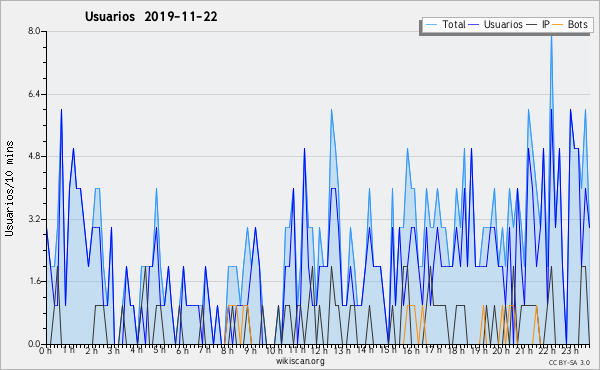The image size is (600, 370).
Task: Click the '23 h' x-axis label
Action: pos(569,350)
